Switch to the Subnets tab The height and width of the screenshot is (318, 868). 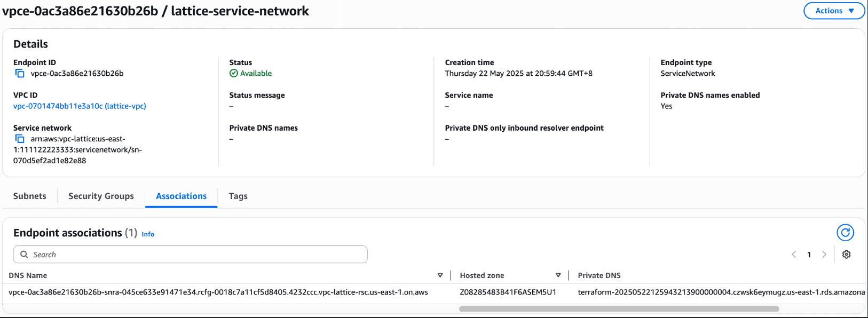point(30,196)
